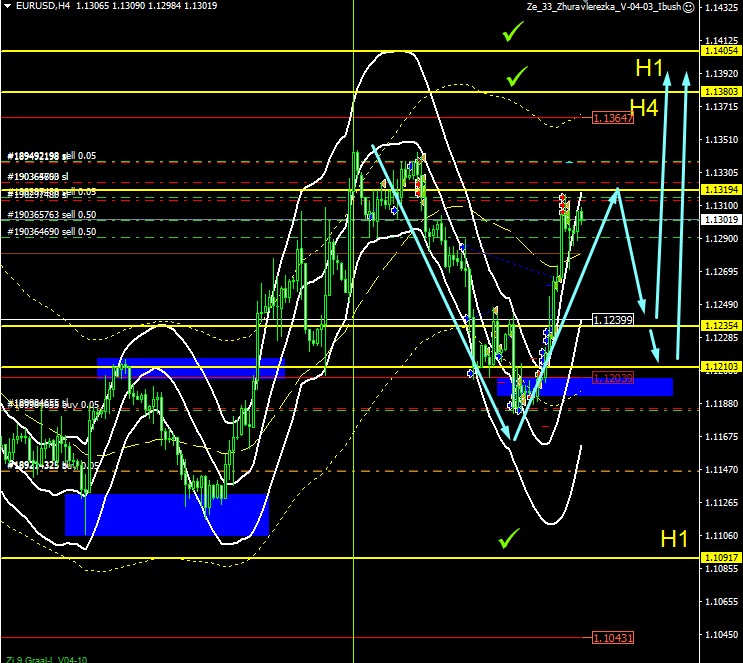The height and width of the screenshot is (663, 743).
Task: Click the EURUSD,H4 chart title
Action: (x=35, y=6)
